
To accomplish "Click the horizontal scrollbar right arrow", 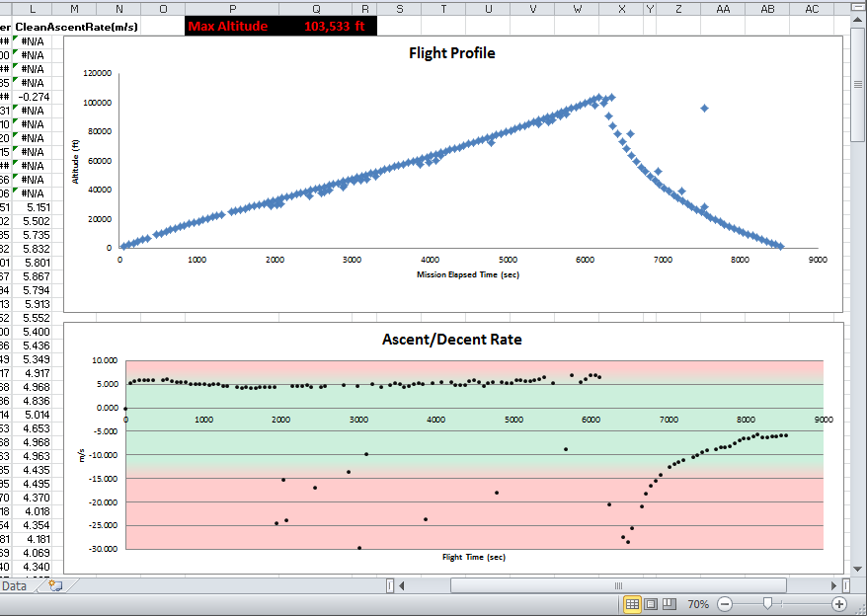I will [833, 585].
